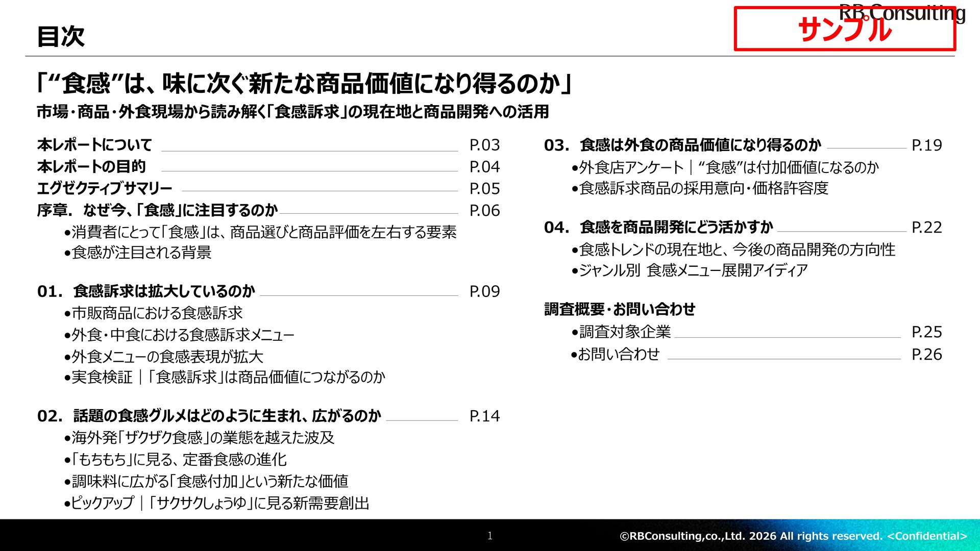The height and width of the screenshot is (551, 980).
Task: Select the エグゼクティブサマリー entry
Action: 105,188
